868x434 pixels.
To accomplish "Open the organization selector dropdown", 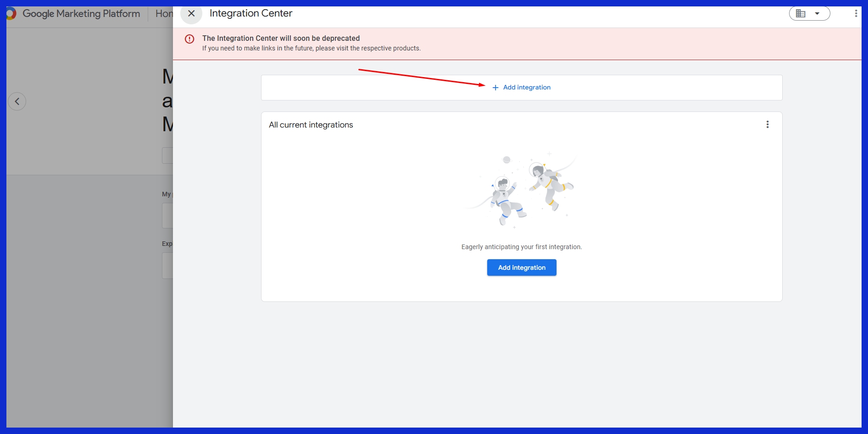I will pos(809,13).
